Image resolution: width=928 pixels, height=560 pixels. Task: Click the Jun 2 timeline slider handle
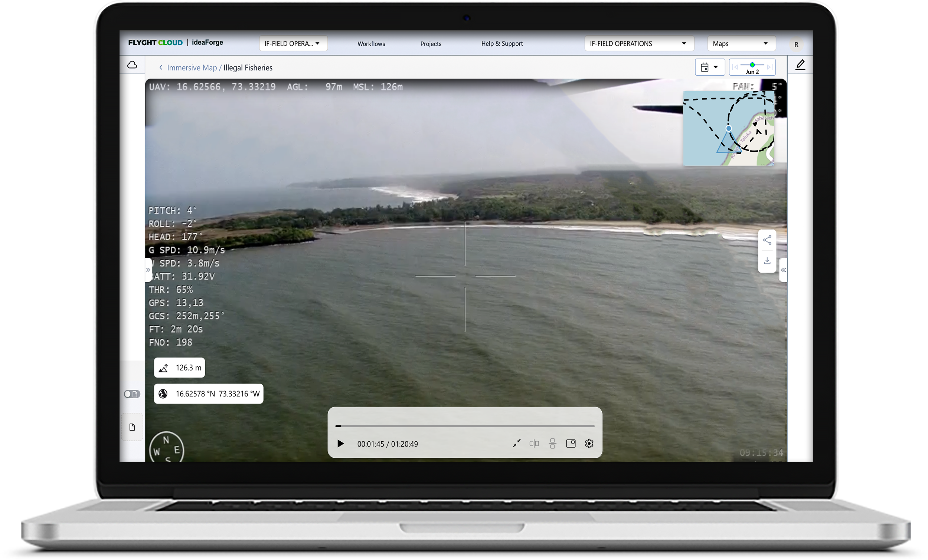tap(752, 65)
